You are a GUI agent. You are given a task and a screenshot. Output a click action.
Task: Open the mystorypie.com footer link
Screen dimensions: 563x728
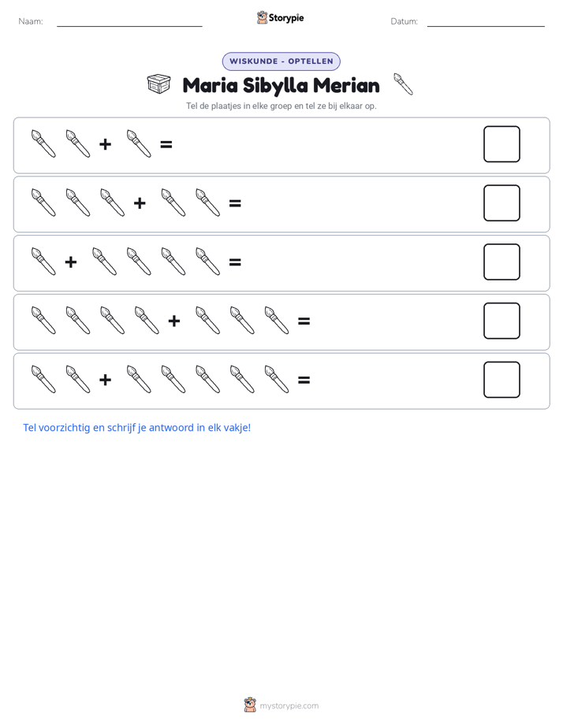(x=289, y=706)
